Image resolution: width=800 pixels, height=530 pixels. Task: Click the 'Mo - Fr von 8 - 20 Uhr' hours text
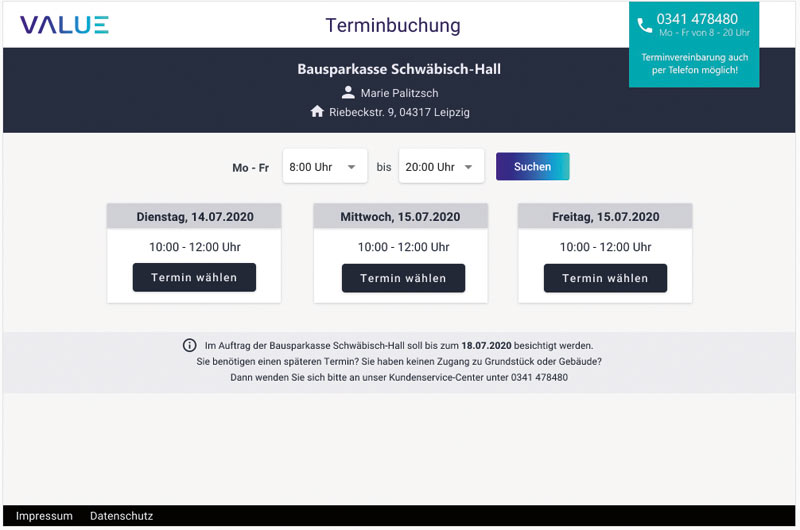(x=704, y=33)
